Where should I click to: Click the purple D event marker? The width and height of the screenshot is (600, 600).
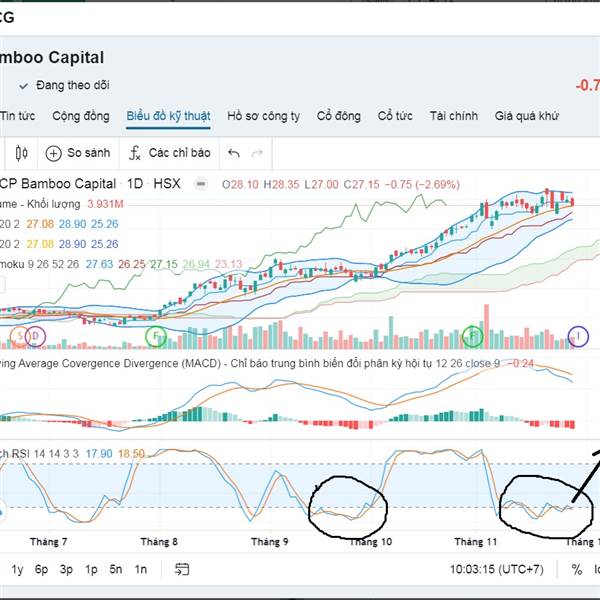(x=36, y=336)
